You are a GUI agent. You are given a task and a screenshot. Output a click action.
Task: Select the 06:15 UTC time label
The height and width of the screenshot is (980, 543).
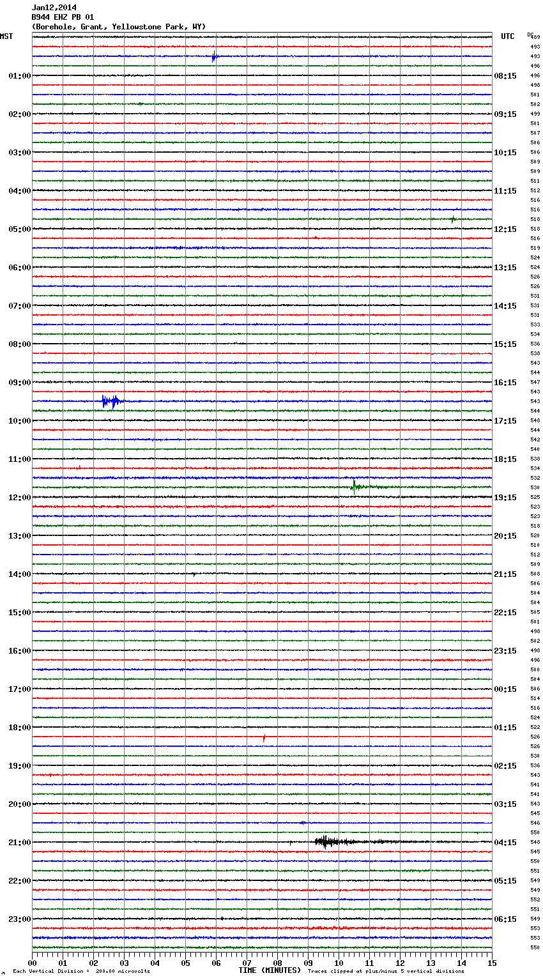tap(505, 919)
